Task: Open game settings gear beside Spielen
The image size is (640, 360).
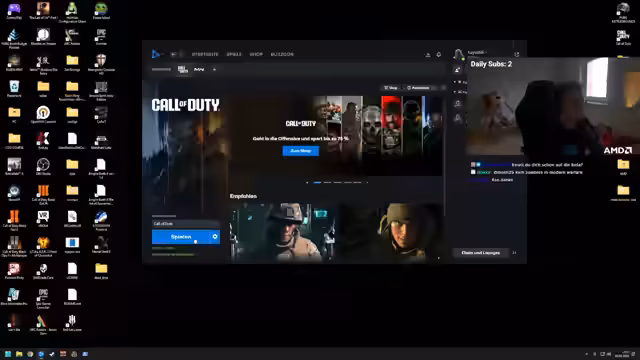Action: [x=215, y=237]
